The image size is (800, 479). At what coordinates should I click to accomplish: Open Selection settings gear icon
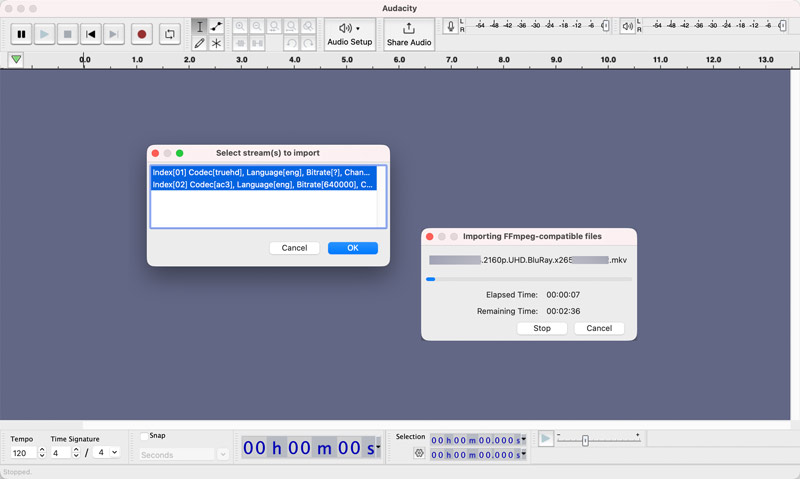[419, 453]
